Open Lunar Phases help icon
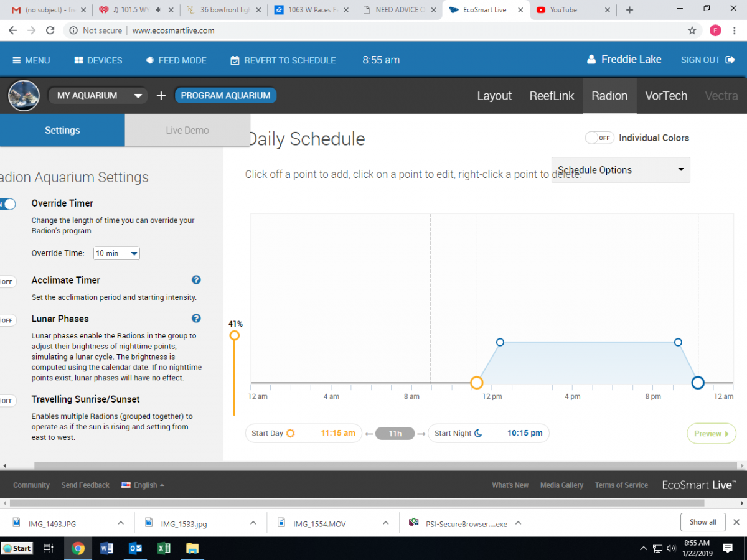This screenshot has width=747, height=560. pyautogui.click(x=196, y=319)
